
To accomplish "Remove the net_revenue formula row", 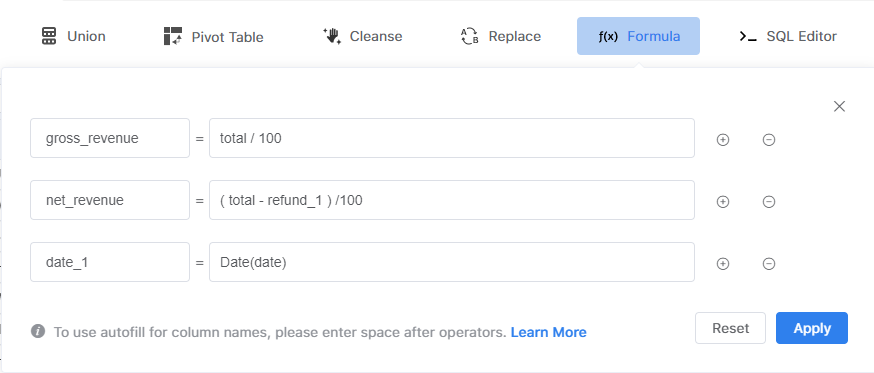I will pos(769,202).
